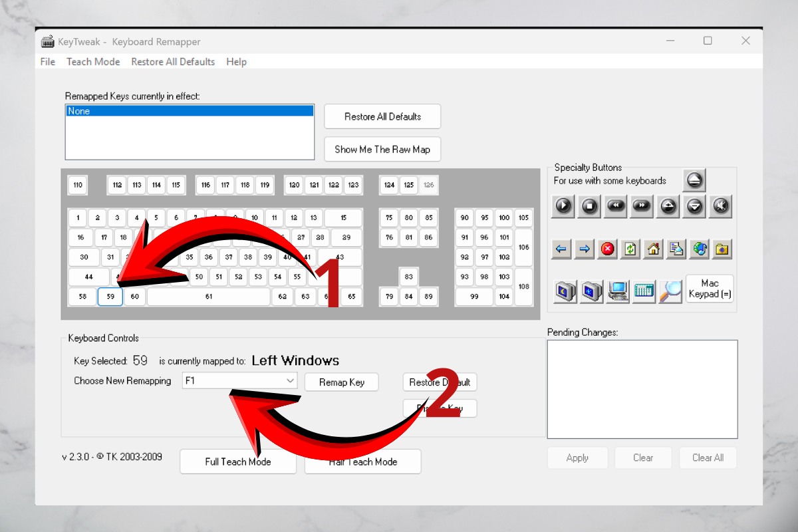
Task: Select keyboard key 119
Action: (x=264, y=185)
